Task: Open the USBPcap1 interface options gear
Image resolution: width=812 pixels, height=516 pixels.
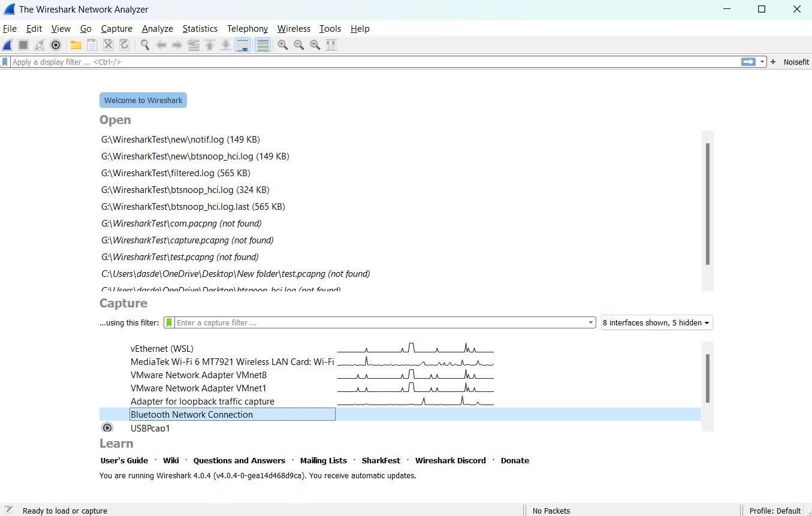Action: click(107, 427)
